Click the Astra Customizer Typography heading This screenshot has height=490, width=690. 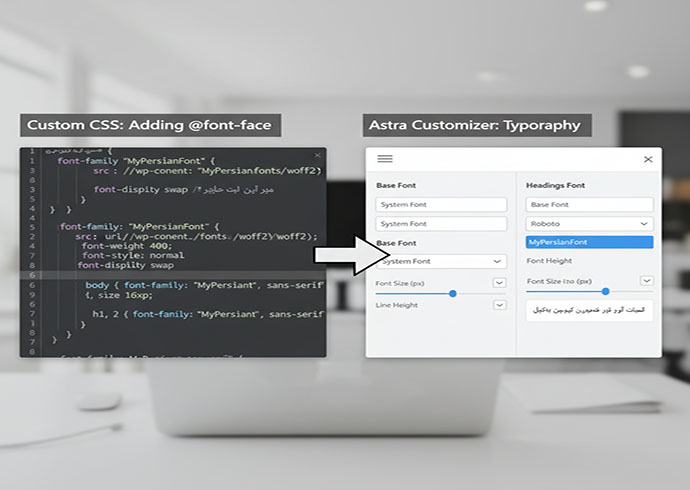(x=477, y=125)
